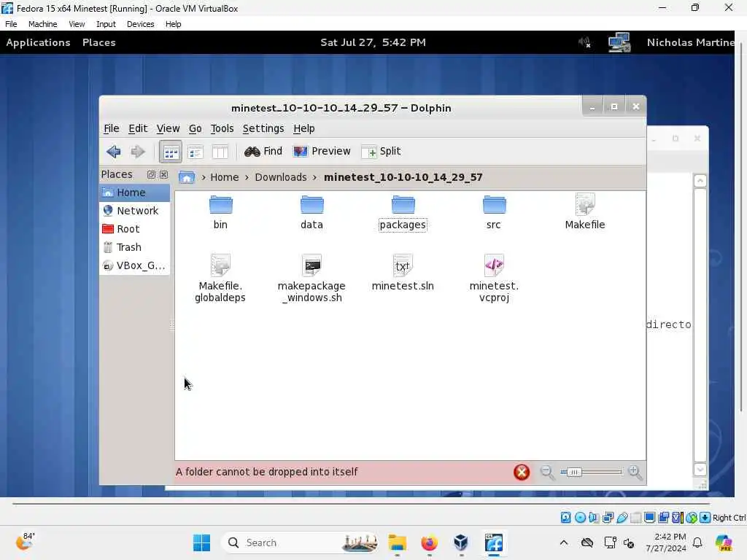
Task: Zoom in icons with plus magnifier
Action: click(635, 472)
